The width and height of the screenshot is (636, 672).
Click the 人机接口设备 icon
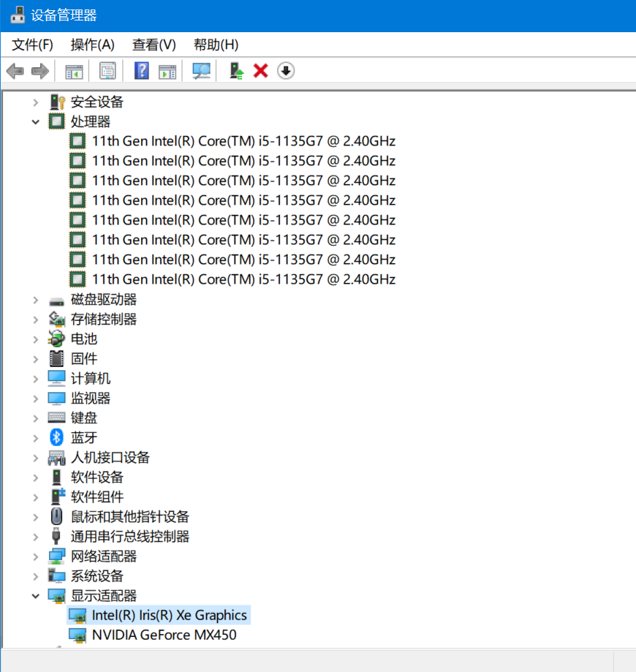pos(56,458)
